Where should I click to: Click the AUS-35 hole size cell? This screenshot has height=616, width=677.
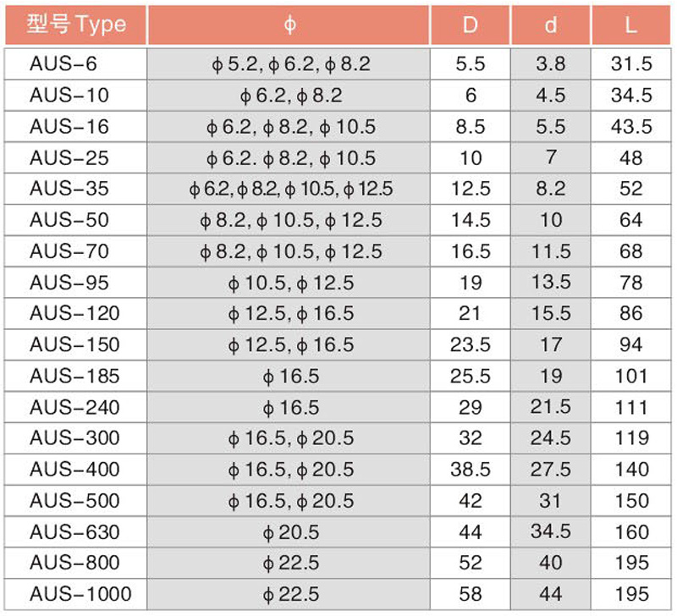tap(289, 189)
